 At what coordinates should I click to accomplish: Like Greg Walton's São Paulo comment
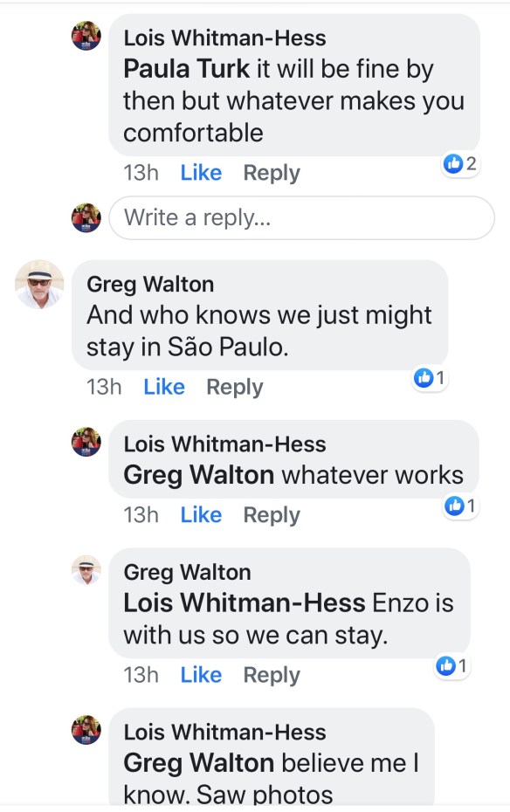[164, 387]
